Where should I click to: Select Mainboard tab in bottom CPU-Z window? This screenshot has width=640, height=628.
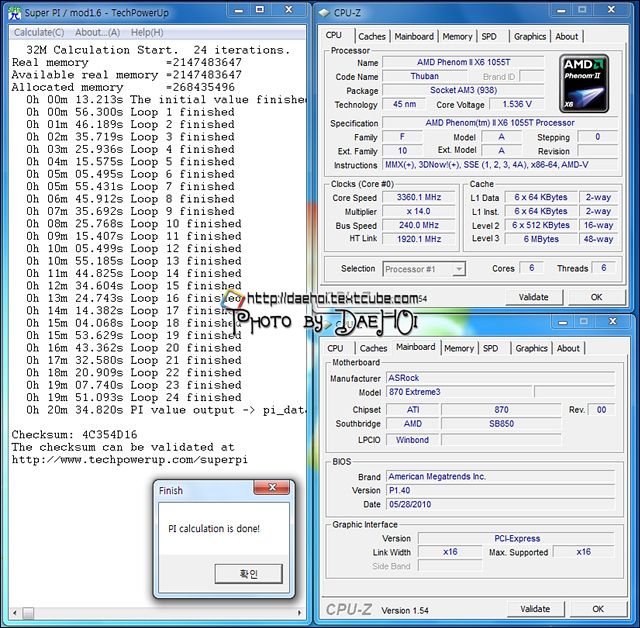tap(416, 347)
